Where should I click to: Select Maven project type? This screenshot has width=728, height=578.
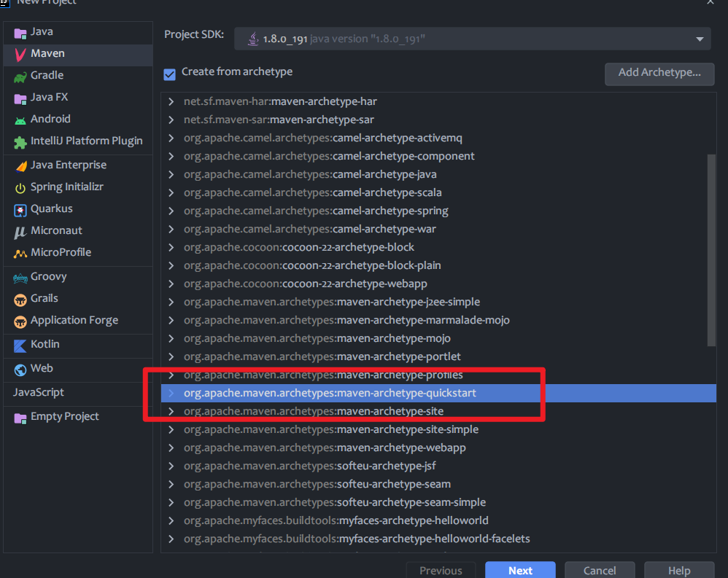tap(78, 55)
